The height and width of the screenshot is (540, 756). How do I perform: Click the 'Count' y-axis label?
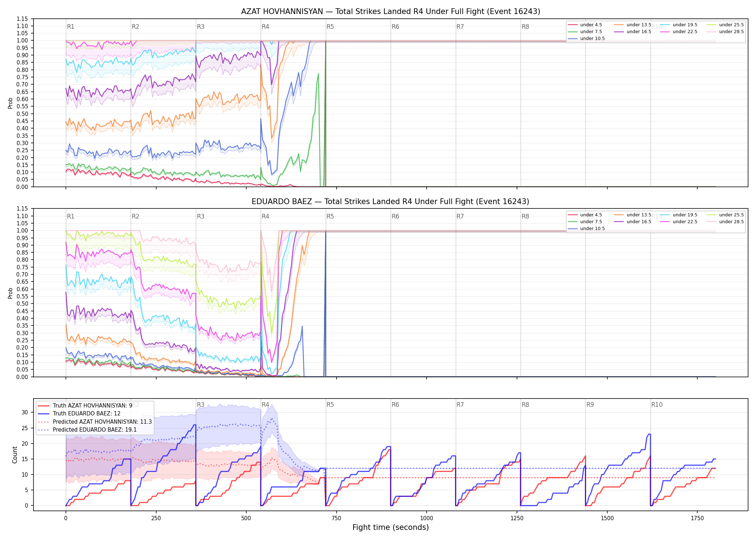click(15, 455)
